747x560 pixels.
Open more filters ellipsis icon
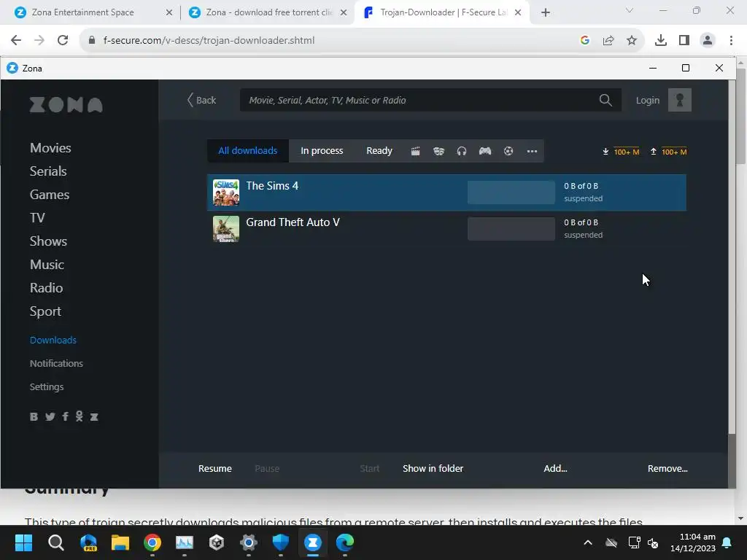click(x=532, y=152)
